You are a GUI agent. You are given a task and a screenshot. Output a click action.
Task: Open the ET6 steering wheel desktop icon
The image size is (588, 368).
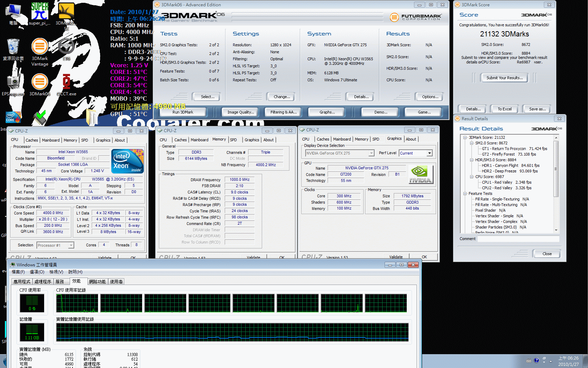coord(66,49)
